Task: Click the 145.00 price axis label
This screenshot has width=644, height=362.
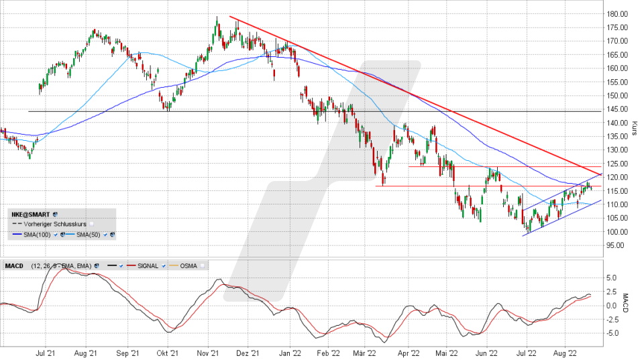Action: coord(617,109)
